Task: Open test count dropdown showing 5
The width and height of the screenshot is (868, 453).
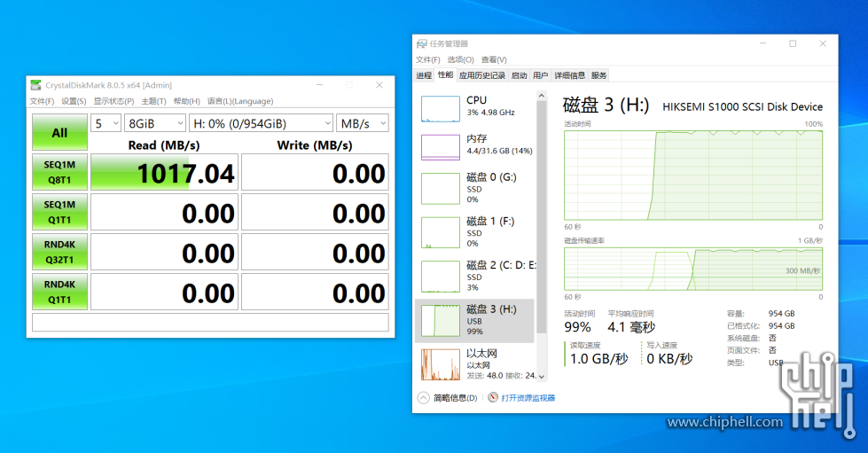Action: pyautogui.click(x=106, y=123)
